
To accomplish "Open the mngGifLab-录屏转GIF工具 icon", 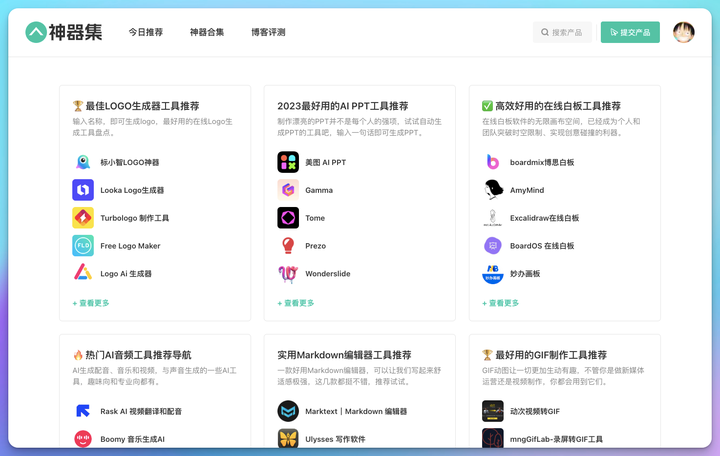I will [x=493, y=439].
